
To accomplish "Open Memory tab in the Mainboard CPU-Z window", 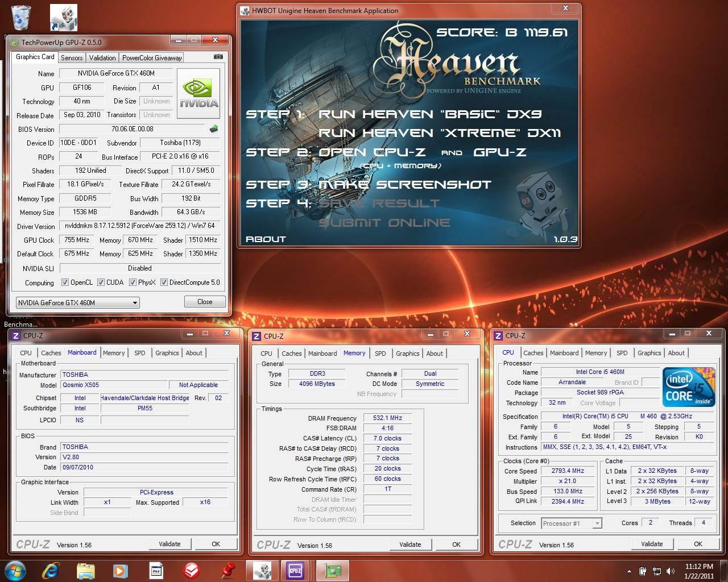I will (x=114, y=353).
